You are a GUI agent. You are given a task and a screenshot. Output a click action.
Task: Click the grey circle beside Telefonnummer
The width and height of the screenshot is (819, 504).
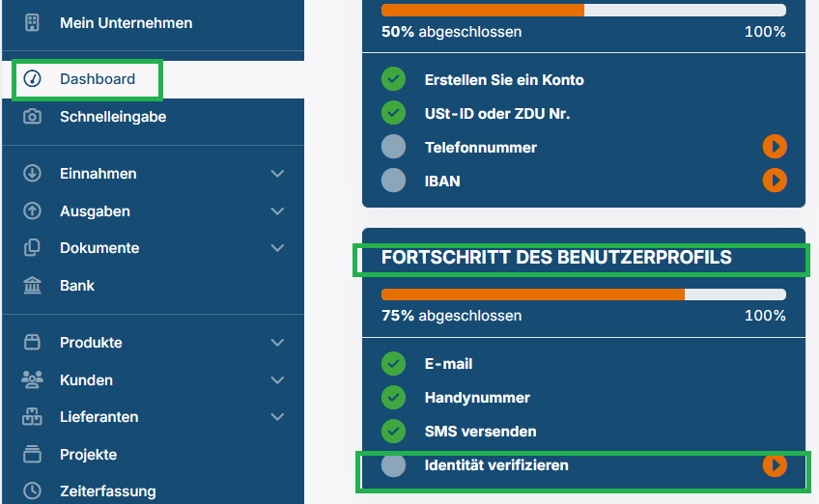pyautogui.click(x=393, y=147)
